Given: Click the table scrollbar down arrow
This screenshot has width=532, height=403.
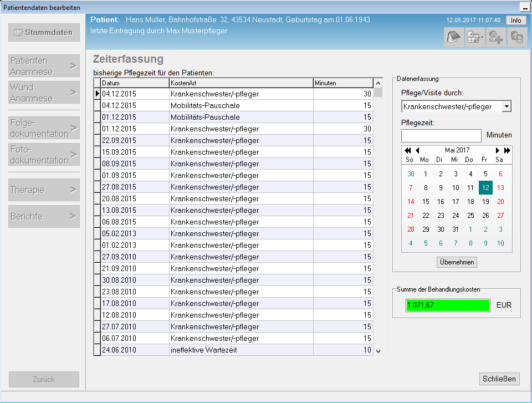Looking at the screenshot, I should pos(378,351).
